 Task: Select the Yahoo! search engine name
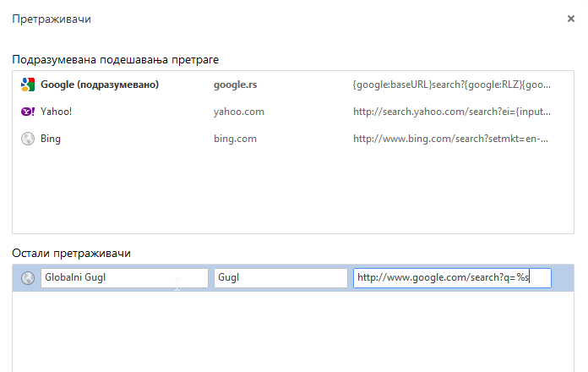(56, 112)
